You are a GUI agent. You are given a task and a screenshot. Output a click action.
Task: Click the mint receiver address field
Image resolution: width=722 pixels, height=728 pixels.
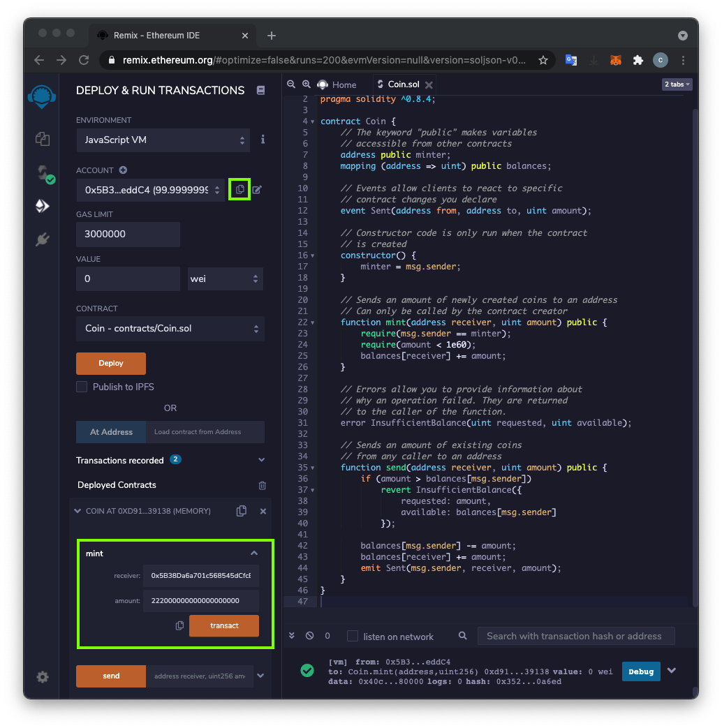click(x=201, y=575)
